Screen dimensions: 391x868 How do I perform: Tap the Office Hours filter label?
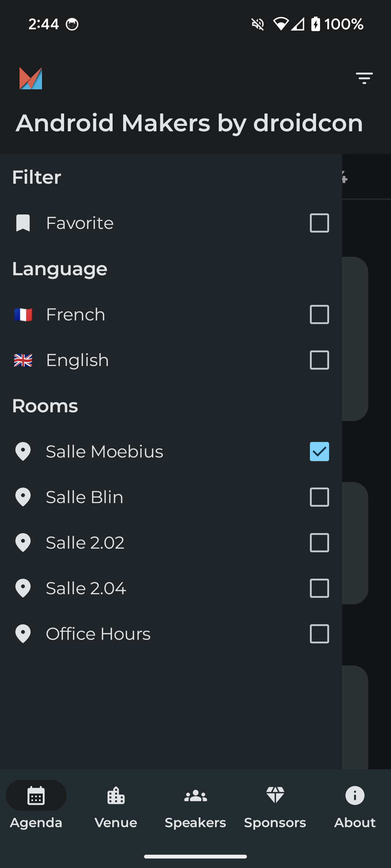pyautogui.click(x=98, y=634)
